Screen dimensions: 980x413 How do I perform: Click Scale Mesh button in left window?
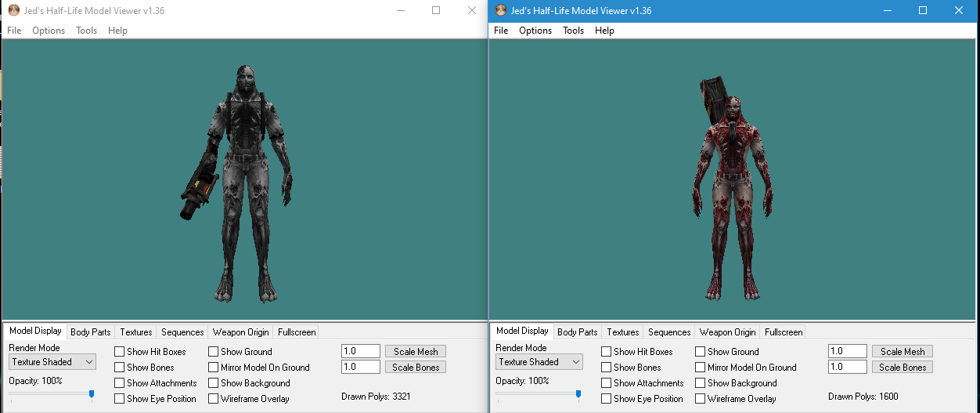click(416, 352)
